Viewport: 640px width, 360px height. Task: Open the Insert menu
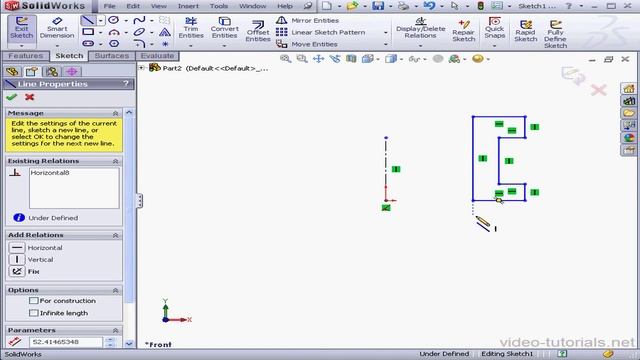188,6
